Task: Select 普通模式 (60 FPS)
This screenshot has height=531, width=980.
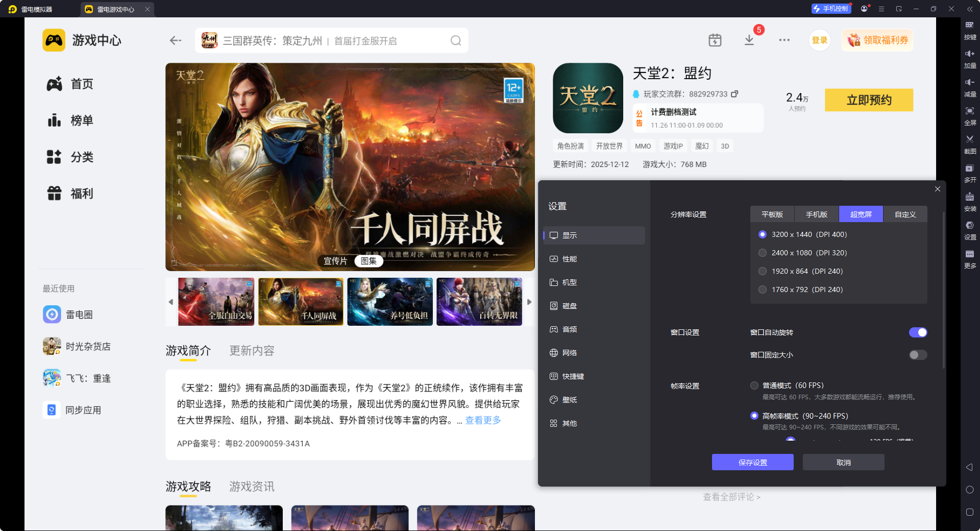Action: 787,385
